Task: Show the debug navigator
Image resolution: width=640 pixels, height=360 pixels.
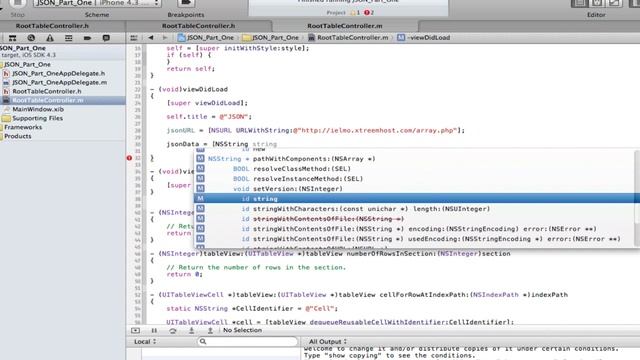Action: [69, 38]
